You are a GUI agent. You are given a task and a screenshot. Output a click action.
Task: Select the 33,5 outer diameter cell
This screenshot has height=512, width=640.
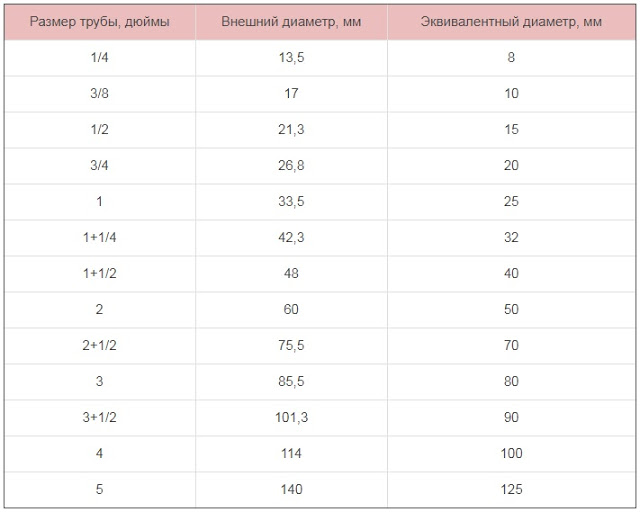coord(291,202)
